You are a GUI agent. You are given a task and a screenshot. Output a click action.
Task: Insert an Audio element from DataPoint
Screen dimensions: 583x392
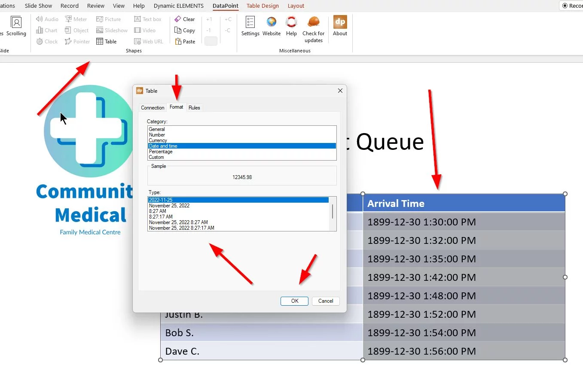pos(46,19)
